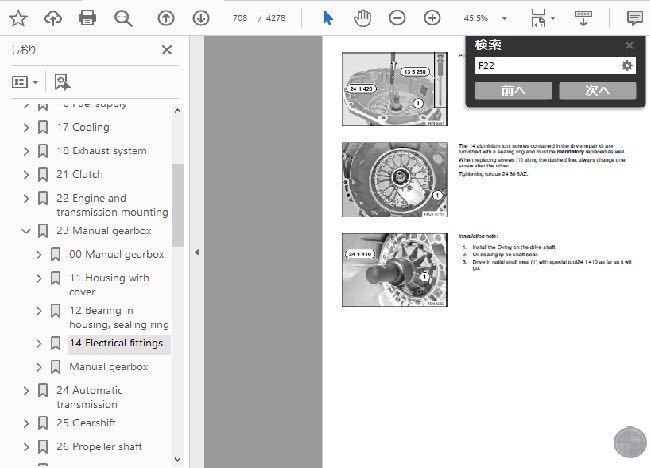Open 12 Bearing in housing, sealing ring
Viewport: 650px width, 468px height.
(x=119, y=318)
